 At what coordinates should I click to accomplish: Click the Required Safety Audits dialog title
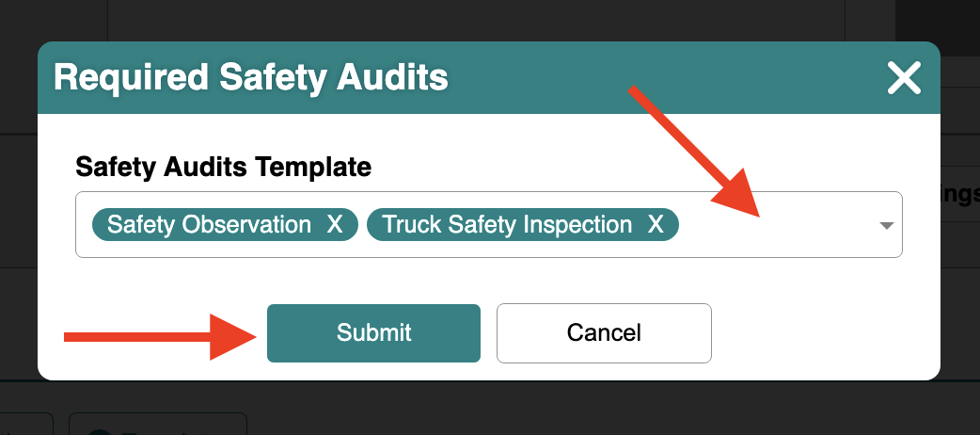250,78
